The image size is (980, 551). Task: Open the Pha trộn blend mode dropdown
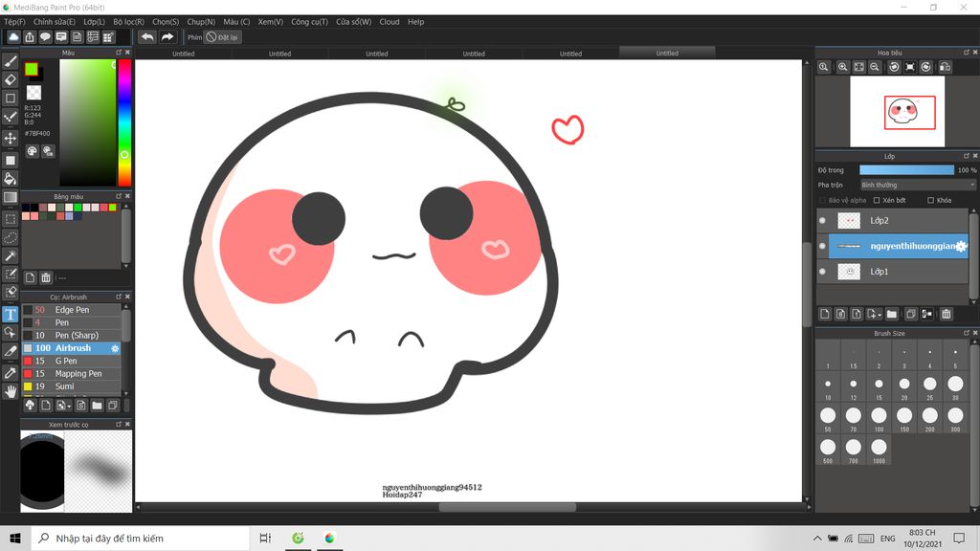click(x=918, y=185)
